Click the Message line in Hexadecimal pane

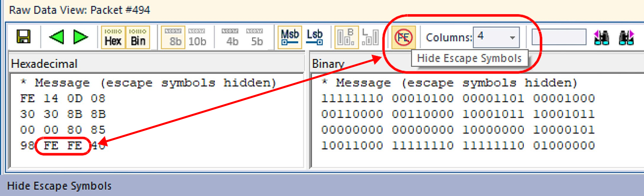tap(148, 83)
